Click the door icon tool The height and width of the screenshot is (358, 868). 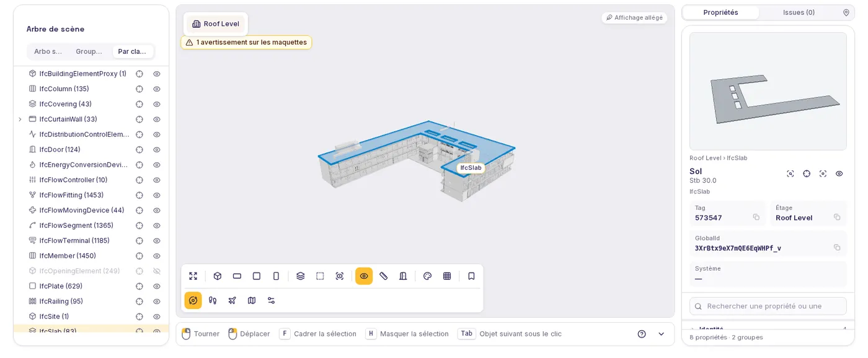coord(403,276)
